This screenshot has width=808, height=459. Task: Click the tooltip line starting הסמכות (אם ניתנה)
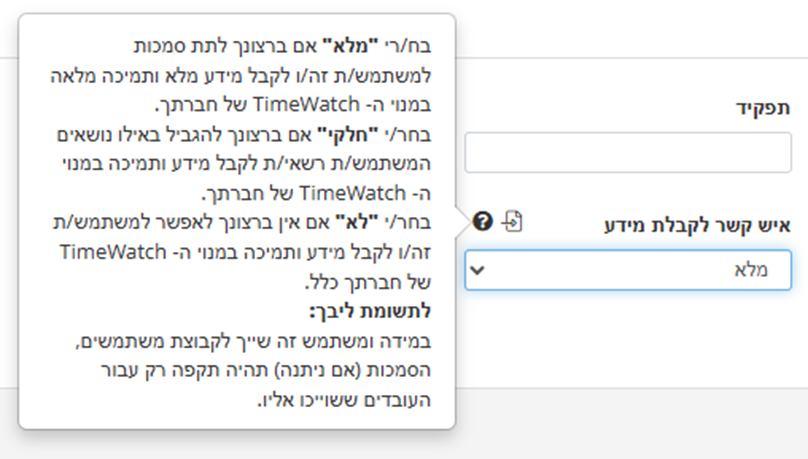pos(265,370)
